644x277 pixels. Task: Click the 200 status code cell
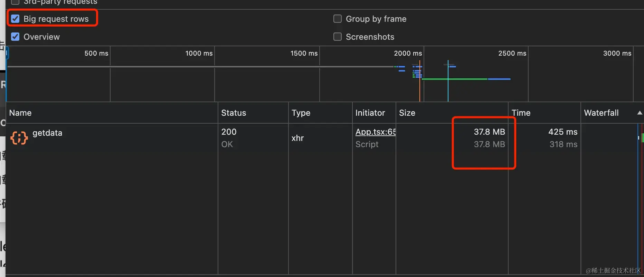tap(229, 132)
